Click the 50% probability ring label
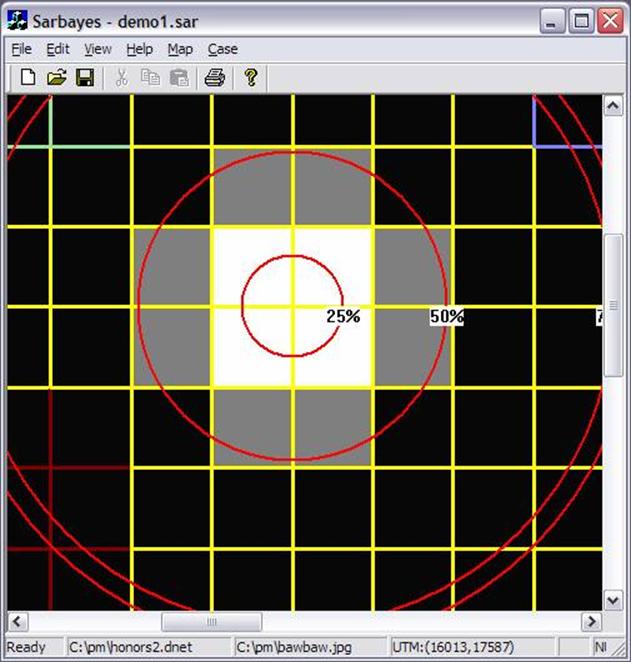 tap(447, 316)
